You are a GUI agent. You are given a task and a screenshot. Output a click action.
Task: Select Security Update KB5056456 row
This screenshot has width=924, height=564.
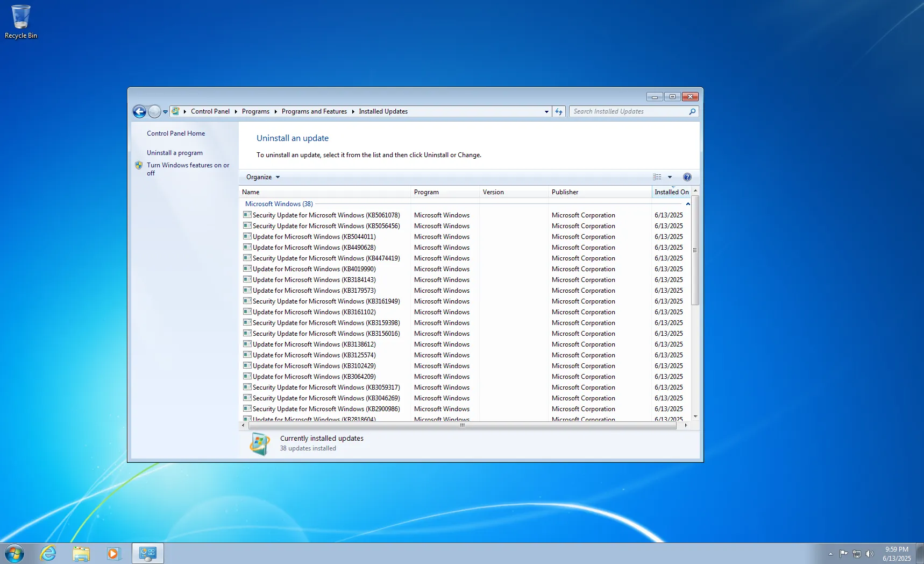pyautogui.click(x=465, y=226)
